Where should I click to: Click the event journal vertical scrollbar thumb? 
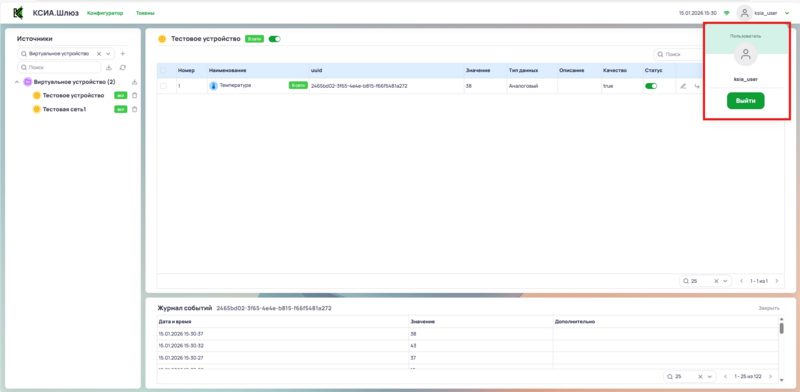(x=781, y=328)
